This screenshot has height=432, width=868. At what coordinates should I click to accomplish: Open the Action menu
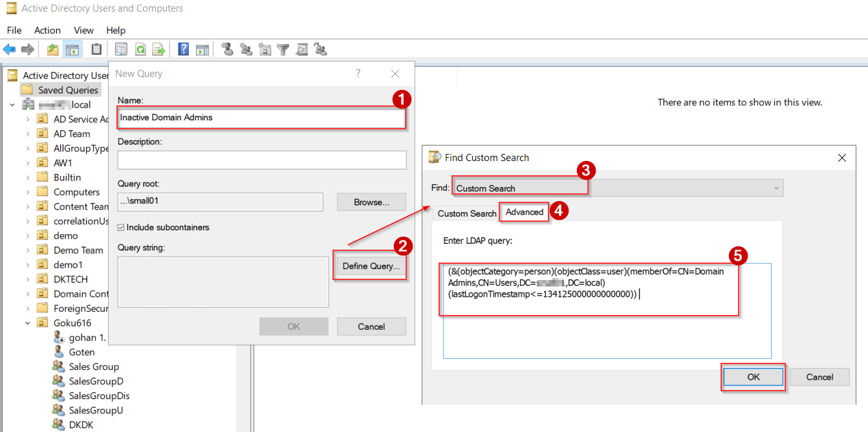pos(47,30)
